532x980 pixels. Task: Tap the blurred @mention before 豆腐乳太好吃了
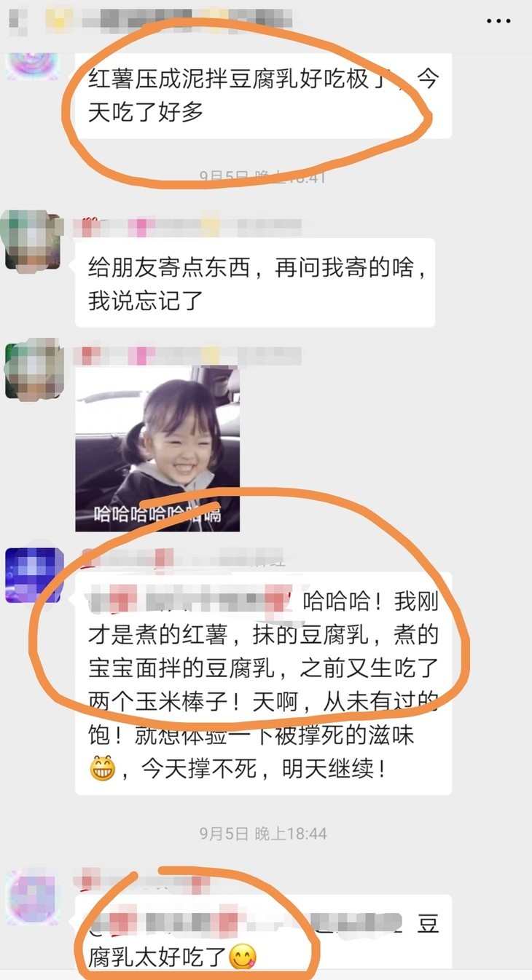(x=246, y=925)
